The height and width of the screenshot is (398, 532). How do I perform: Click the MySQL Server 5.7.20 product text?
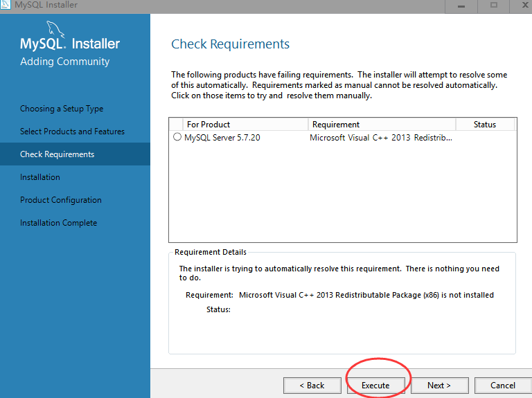click(x=222, y=138)
